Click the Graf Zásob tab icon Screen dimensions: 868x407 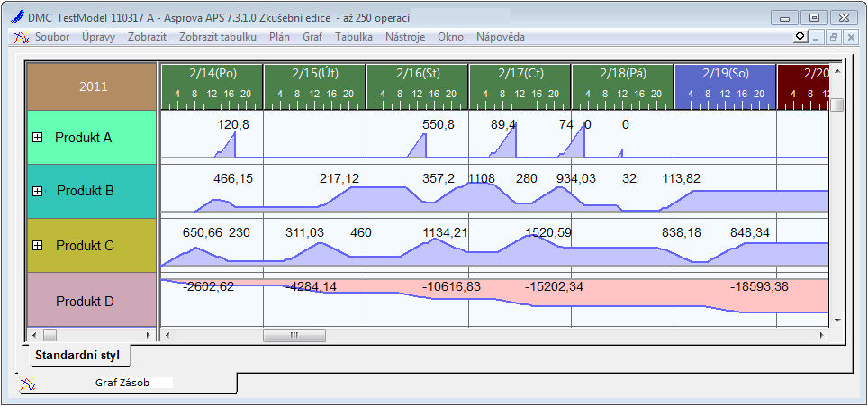(28, 383)
